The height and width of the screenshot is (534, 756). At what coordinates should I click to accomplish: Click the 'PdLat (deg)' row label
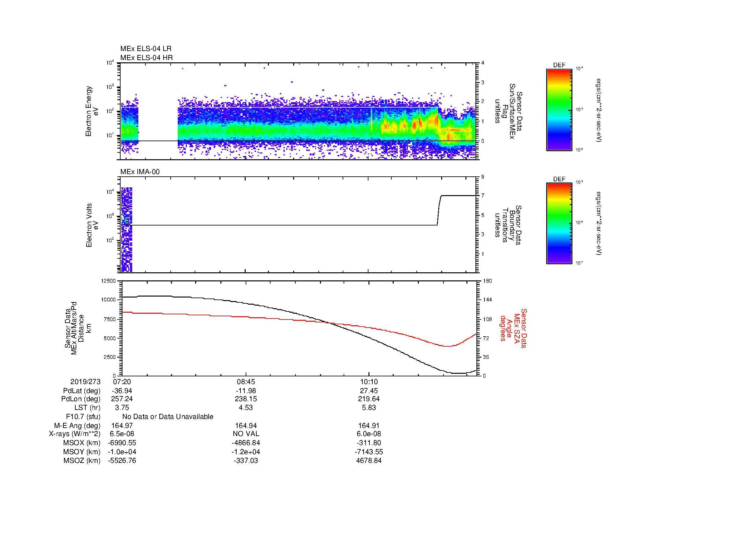[82, 391]
